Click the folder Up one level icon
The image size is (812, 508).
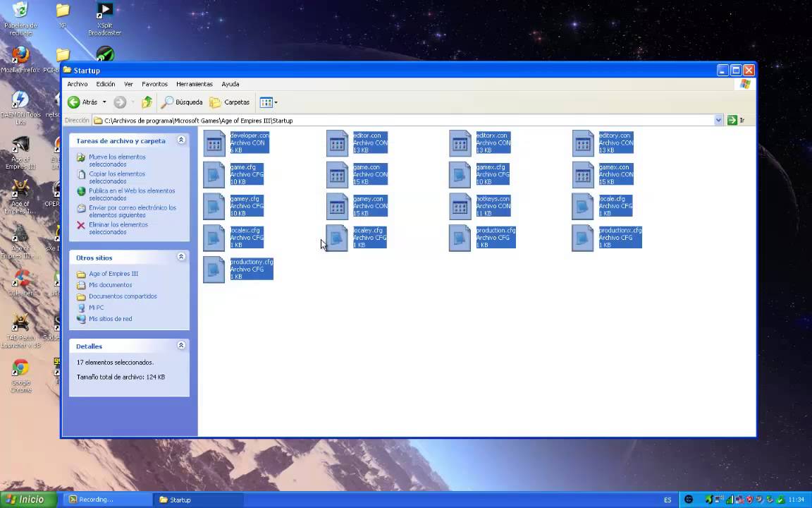point(147,102)
